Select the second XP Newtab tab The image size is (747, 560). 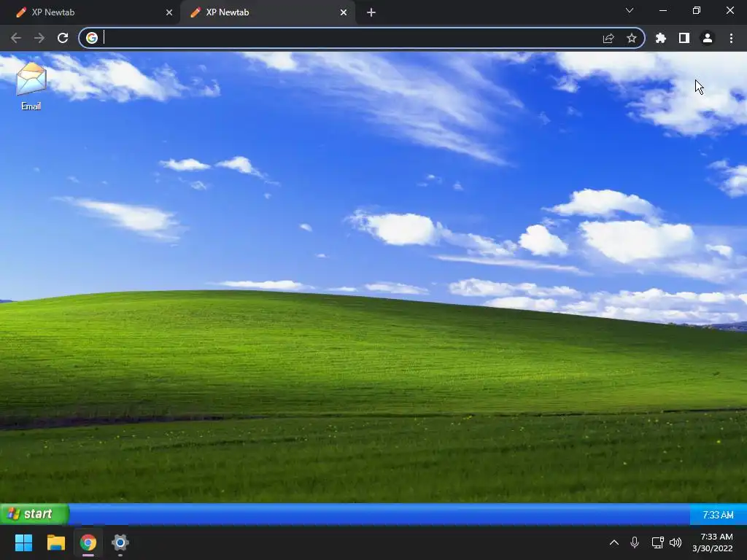pyautogui.click(x=267, y=12)
